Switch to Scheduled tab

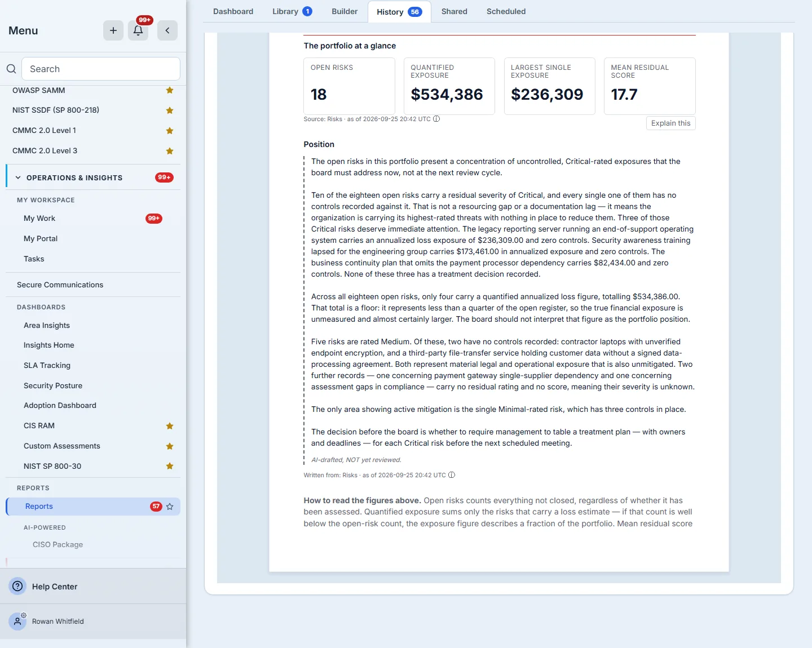506,11
